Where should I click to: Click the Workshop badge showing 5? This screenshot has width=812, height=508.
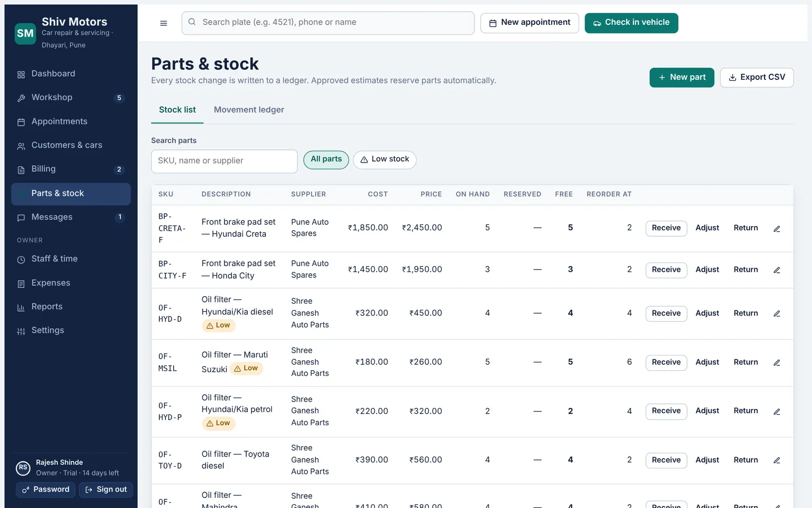(119, 98)
